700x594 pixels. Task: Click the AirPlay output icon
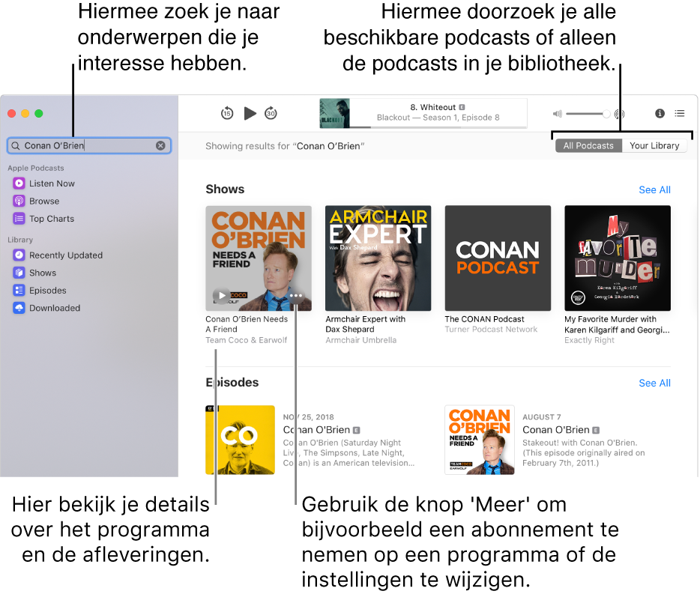click(619, 114)
